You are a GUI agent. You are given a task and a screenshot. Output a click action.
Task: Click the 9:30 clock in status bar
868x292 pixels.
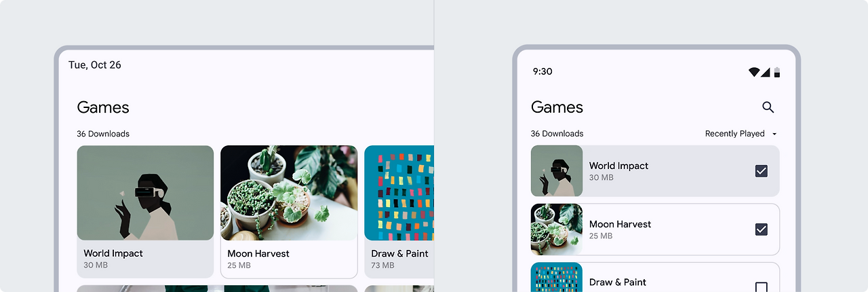[x=542, y=71]
